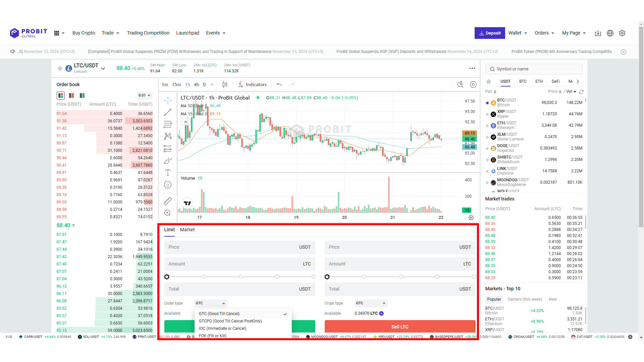Open the My Page dropdown
Viewport: 644px width, 362px height.
pyautogui.click(x=574, y=33)
